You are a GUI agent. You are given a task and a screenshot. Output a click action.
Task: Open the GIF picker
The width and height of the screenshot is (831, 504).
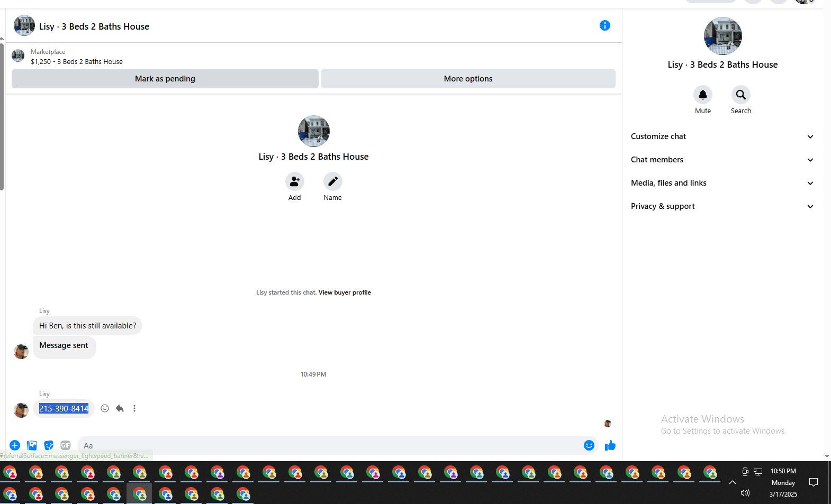pyautogui.click(x=66, y=445)
